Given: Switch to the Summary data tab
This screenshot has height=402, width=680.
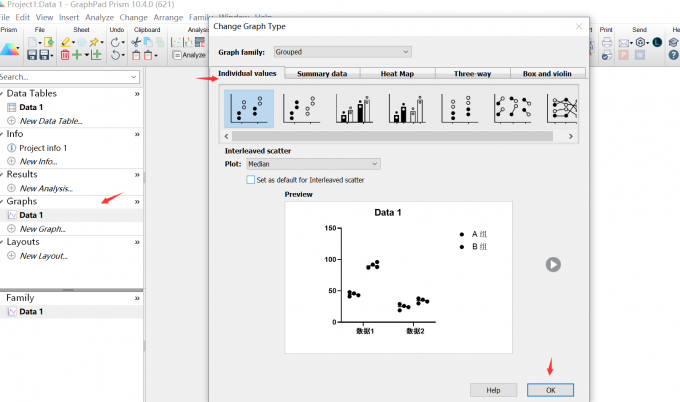Looking at the screenshot, I should coord(322,74).
